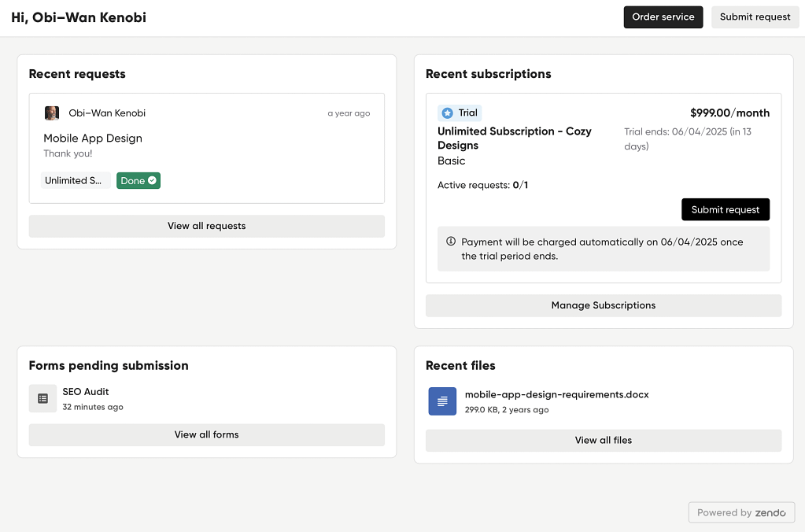Click the Active requests: 0/1 text
The image size is (805, 532).
pyautogui.click(x=482, y=186)
